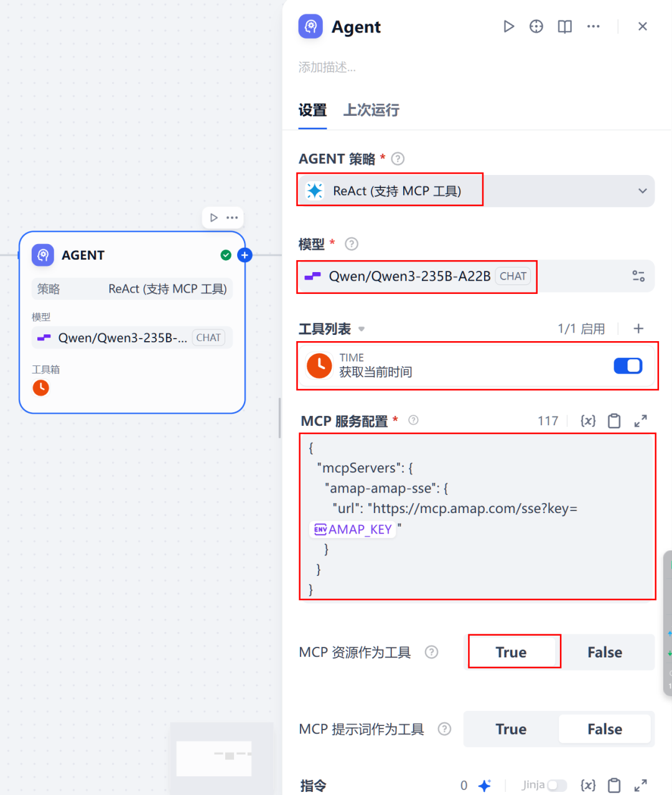Set MCP 提示词作为工具 to False
This screenshot has width=672, height=795.
(605, 729)
